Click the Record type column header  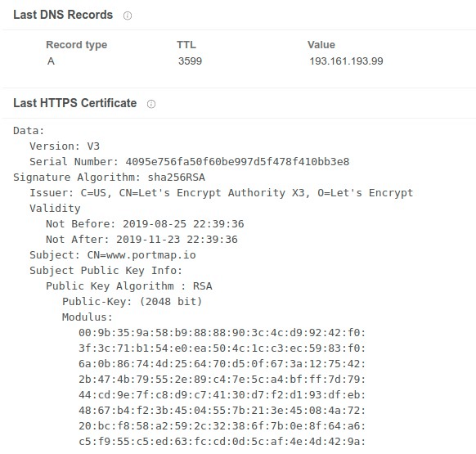point(77,45)
